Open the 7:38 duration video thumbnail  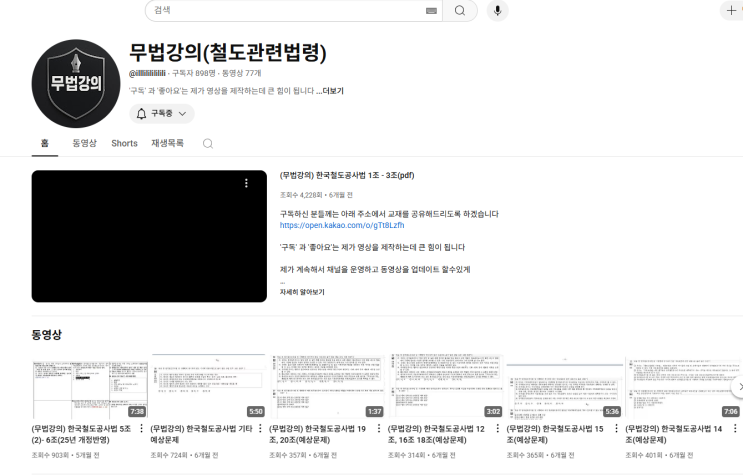pyautogui.click(x=90, y=386)
